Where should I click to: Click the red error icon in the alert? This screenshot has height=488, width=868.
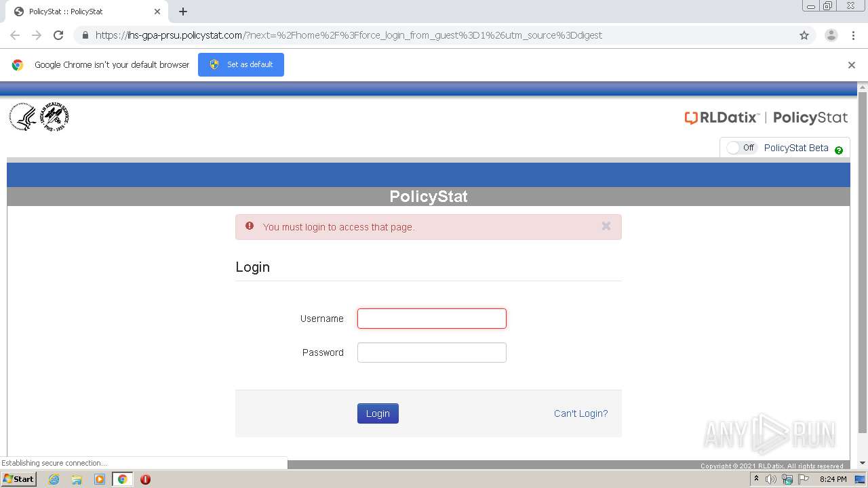tap(250, 226)
